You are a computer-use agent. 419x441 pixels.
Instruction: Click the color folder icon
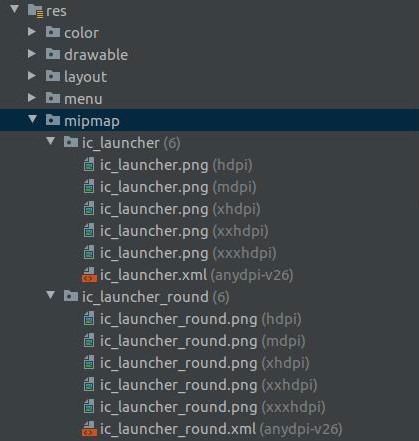point(53,32)
